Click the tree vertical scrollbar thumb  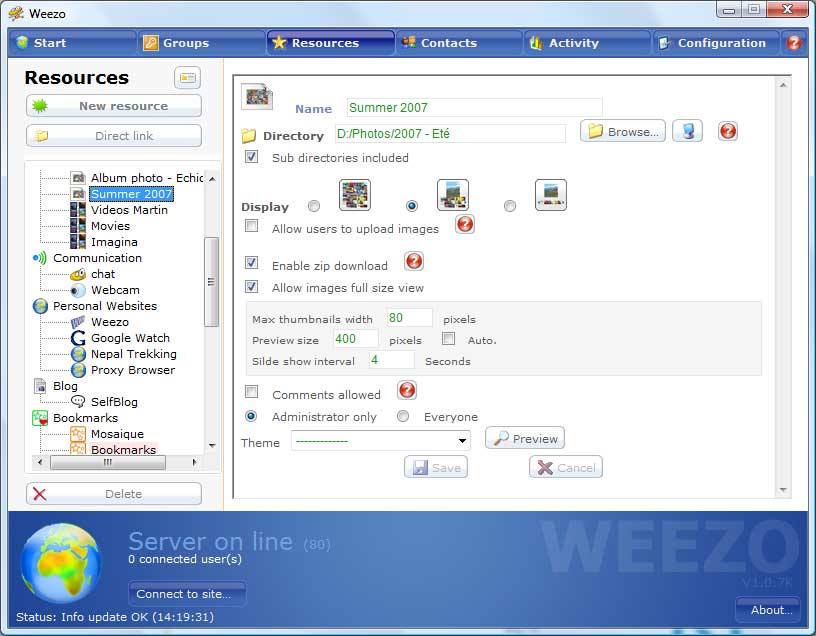coord(211,282)
